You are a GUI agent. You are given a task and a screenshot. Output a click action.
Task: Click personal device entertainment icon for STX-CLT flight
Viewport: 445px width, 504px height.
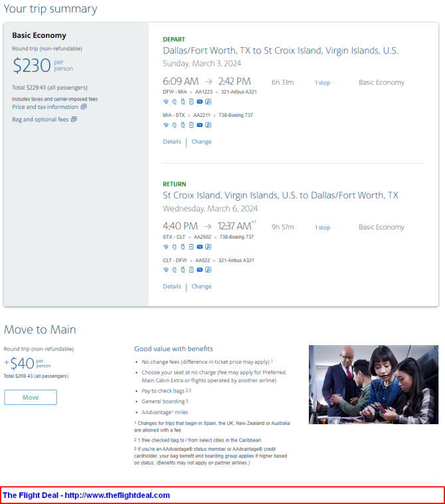[x=191, y=247]
